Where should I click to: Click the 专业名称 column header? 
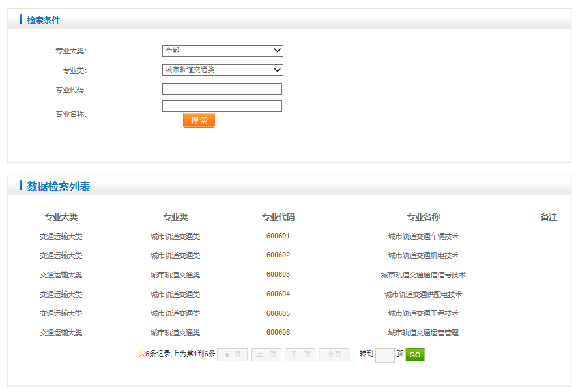[x=423, y=217]
